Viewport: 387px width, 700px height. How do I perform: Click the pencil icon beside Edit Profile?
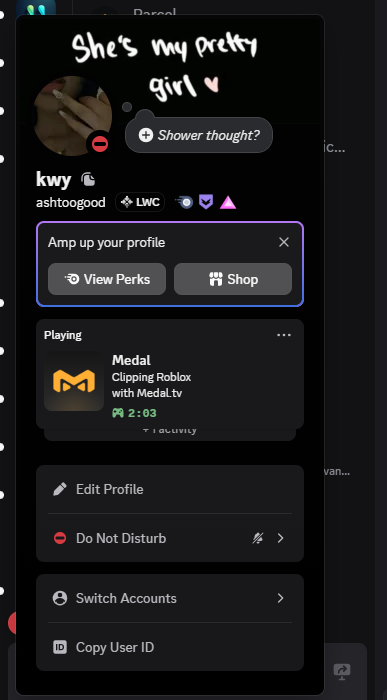click(x=60, y=489)
